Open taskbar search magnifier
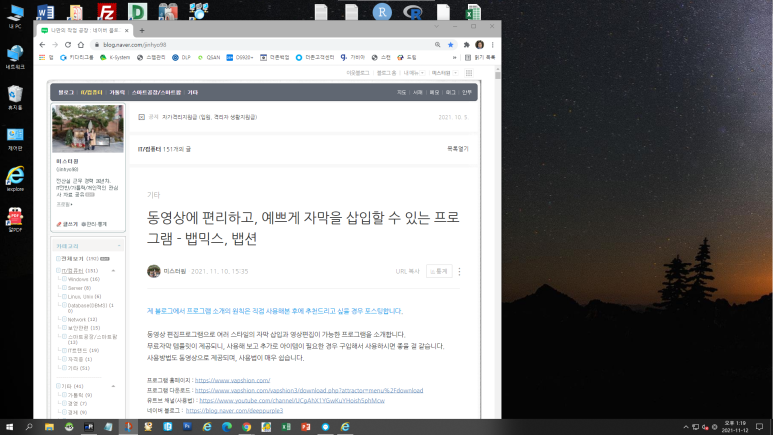 click(x=29, y=427)
